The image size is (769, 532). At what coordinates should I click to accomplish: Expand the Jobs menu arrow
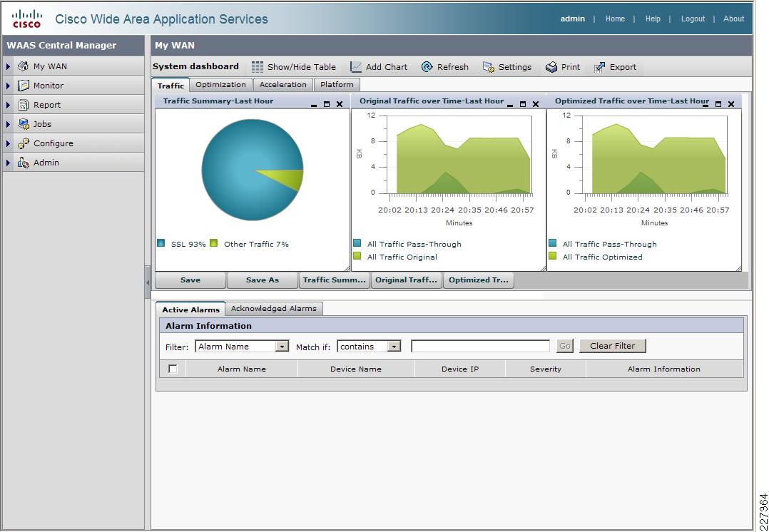pos(9,124)
